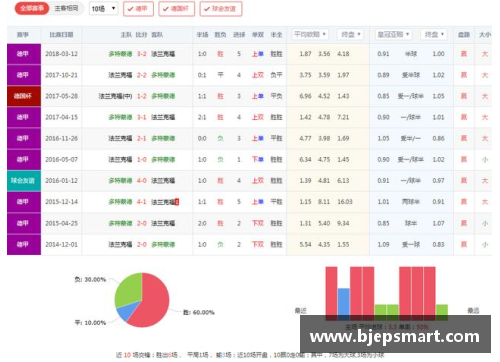Click the date 2016-05-07
The image size is (500, 362).
(62, 160)
